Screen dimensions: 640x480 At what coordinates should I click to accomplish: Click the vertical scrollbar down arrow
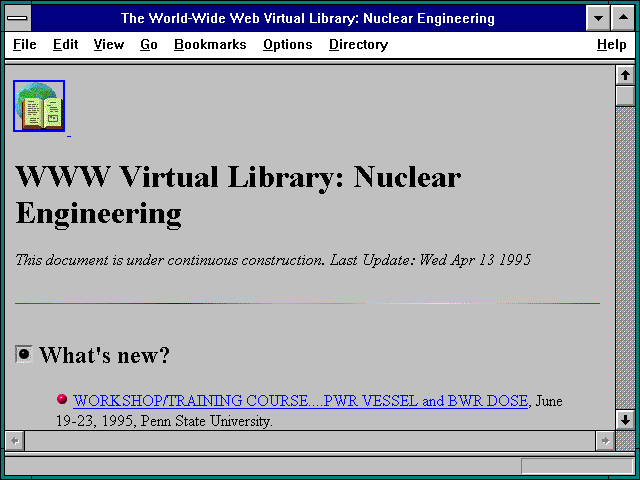coord(625,420)
